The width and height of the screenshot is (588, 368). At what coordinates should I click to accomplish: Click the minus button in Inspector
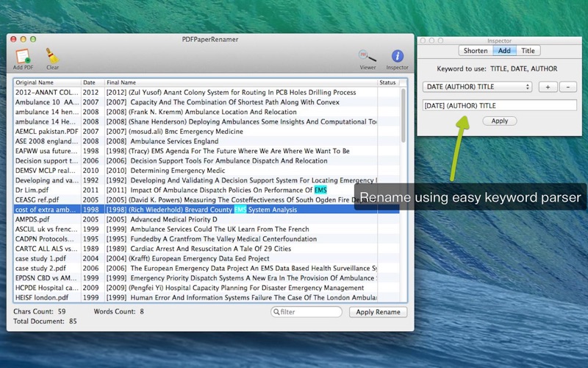[x=567, y=87]
